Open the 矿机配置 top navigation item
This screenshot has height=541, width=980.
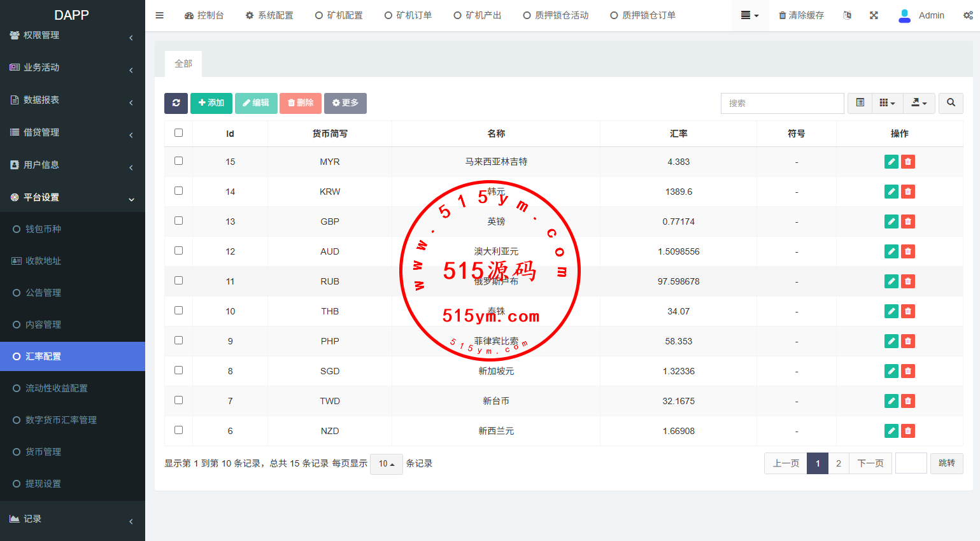(x=339, y=15)
